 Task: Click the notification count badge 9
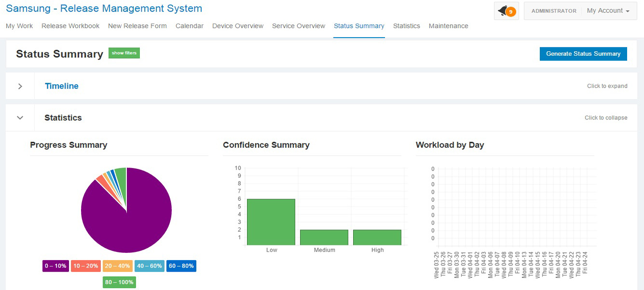[x=510, y=12]
